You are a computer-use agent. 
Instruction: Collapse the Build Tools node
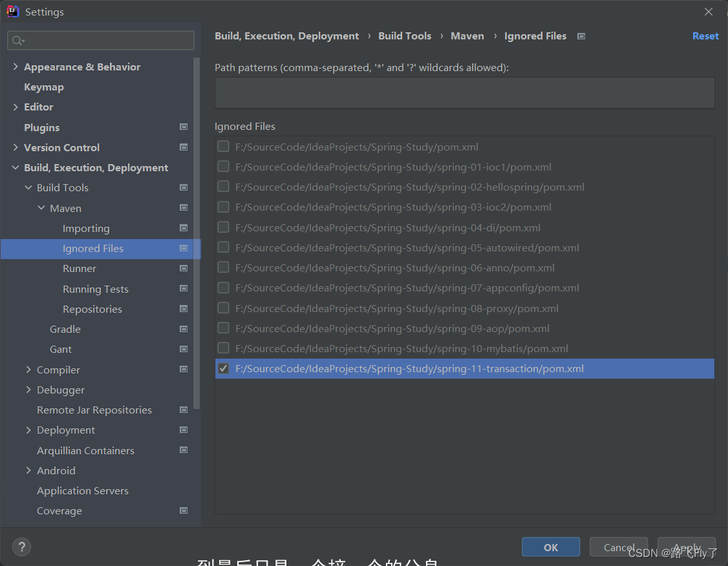click(x=28, y=187)
